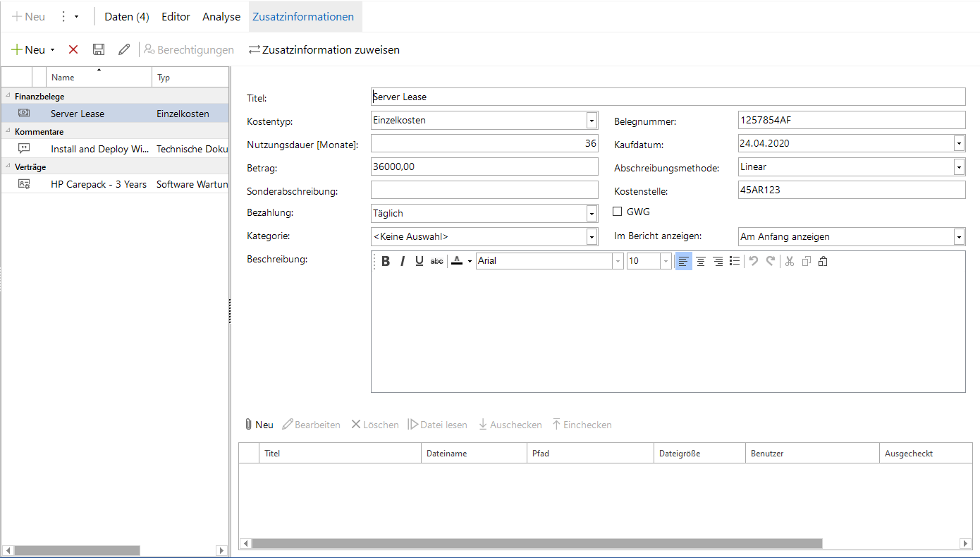This screenshot has width=980, height=558.
Task: Sort by the Name column header
Action: (x=99, y=78)
